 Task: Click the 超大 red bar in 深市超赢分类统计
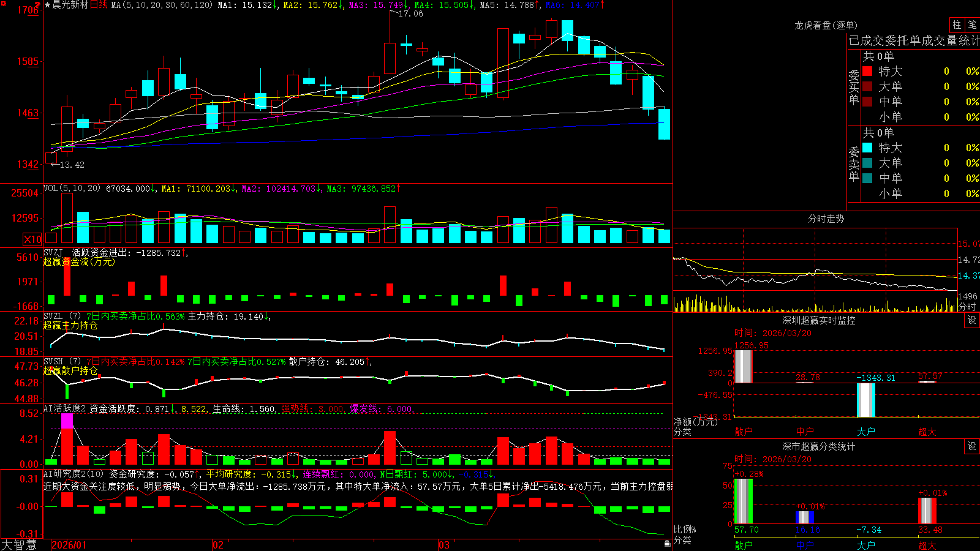[927, 511]
